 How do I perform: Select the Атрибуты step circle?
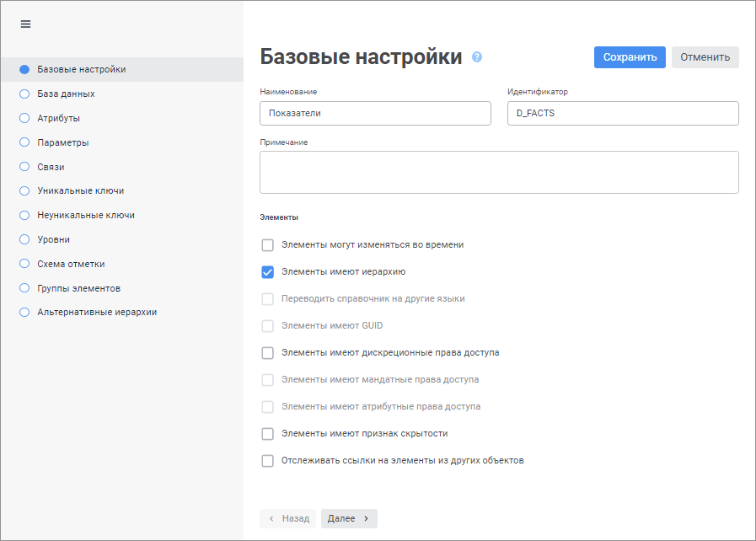pyautogui.click(x=24, y=118)
